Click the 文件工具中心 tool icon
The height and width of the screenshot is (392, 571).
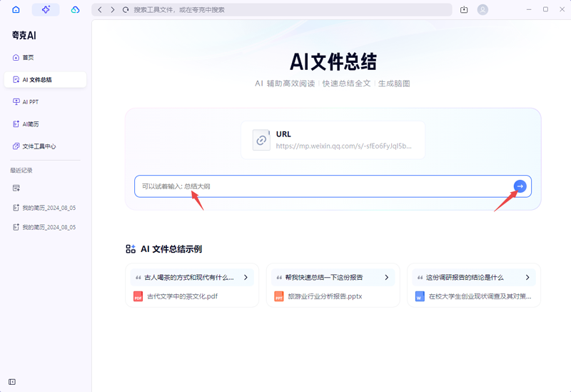click(16, 146)
